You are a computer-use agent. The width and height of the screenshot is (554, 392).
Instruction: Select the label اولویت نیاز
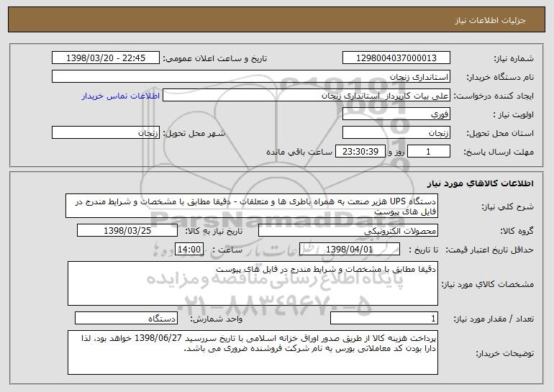coord(514,115)
